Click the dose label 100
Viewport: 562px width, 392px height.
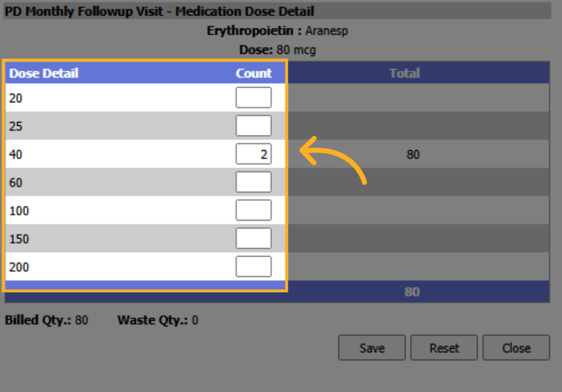[19, 211]
